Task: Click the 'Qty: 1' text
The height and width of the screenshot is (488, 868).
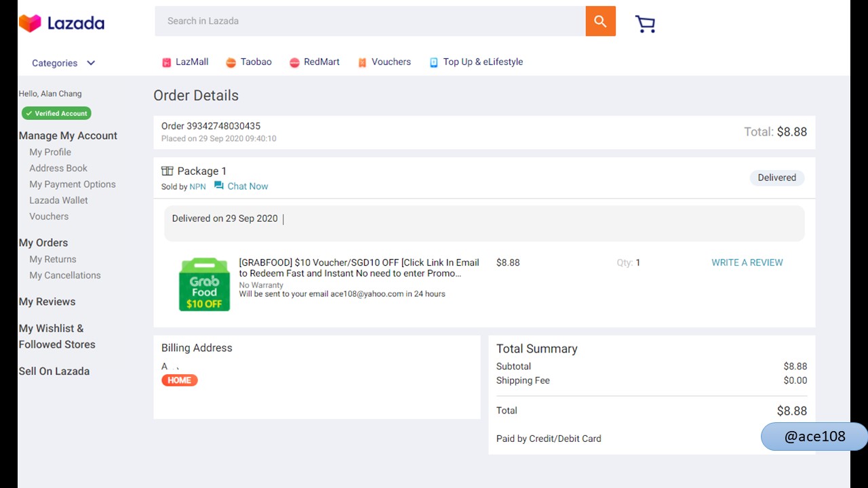Action: [629, 262]
